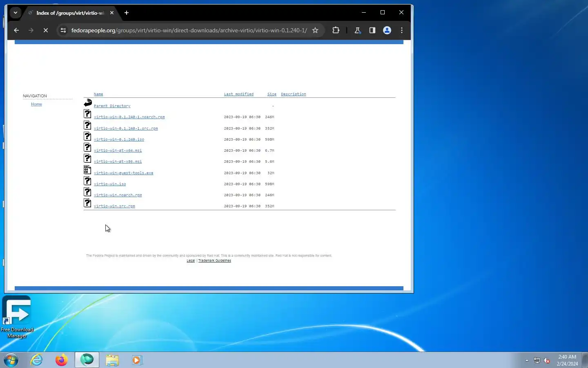The width and height of the screenshot is (588, 368).
Task: Open the taskbar clock showing 2:40 AM
Action: [567, 360]
